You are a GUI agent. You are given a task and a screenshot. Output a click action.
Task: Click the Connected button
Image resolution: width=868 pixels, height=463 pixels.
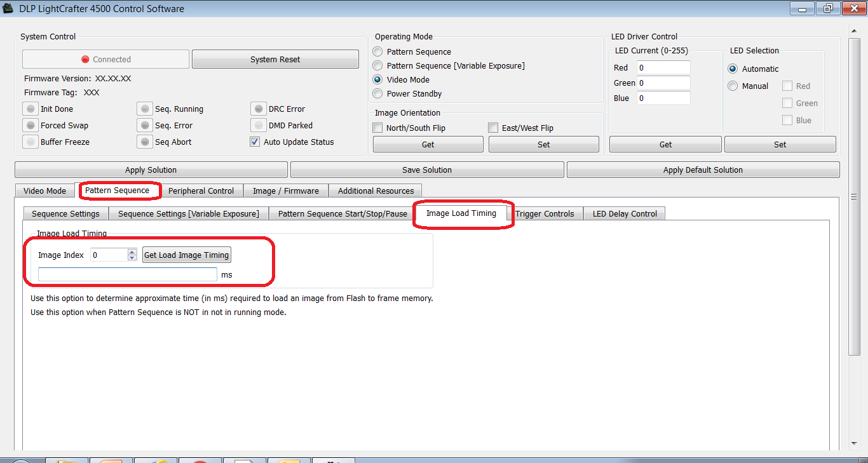105,59
